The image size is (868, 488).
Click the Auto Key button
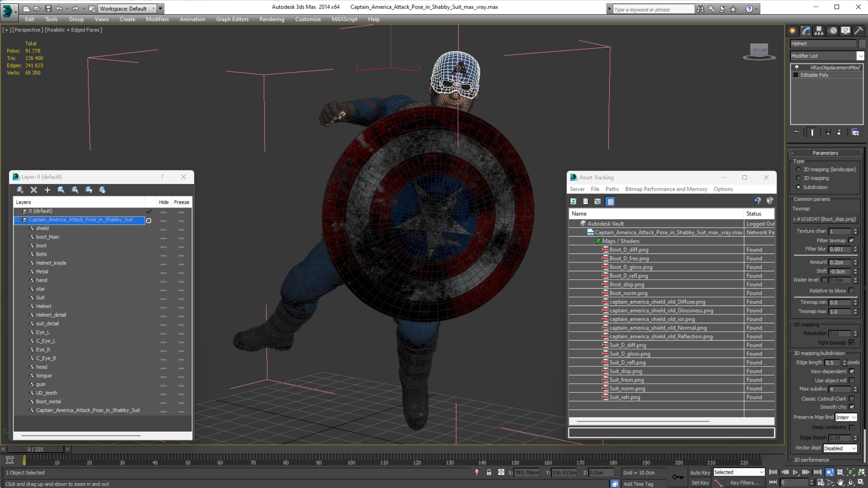point(700,472)
